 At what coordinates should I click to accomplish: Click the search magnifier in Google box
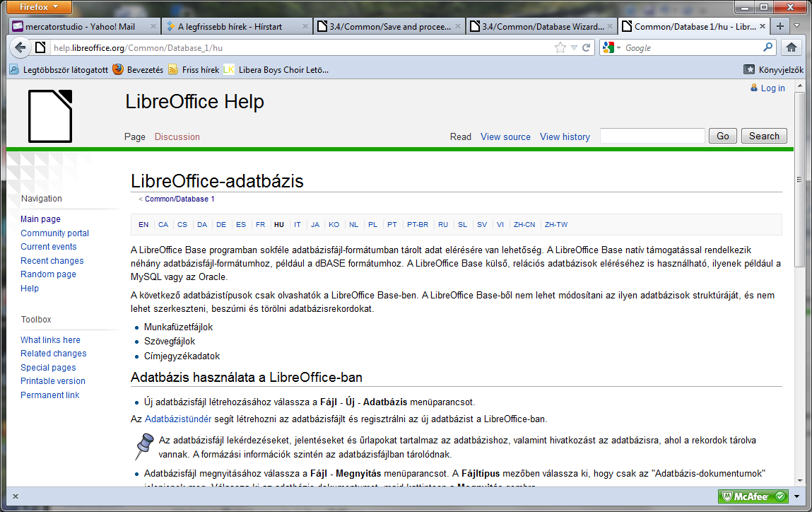(768, 47)
